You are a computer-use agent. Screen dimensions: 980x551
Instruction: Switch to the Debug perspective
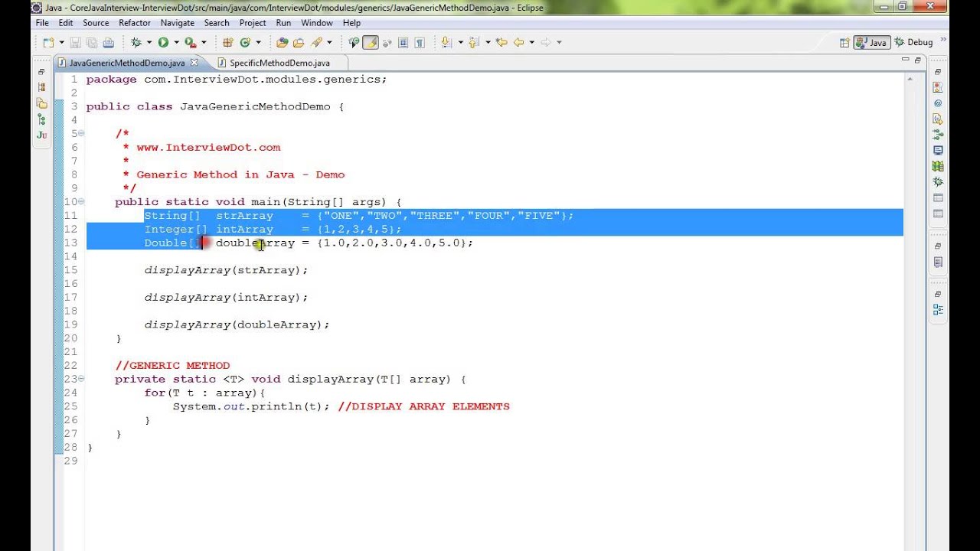pyautogui.click(x=914, y=43)
